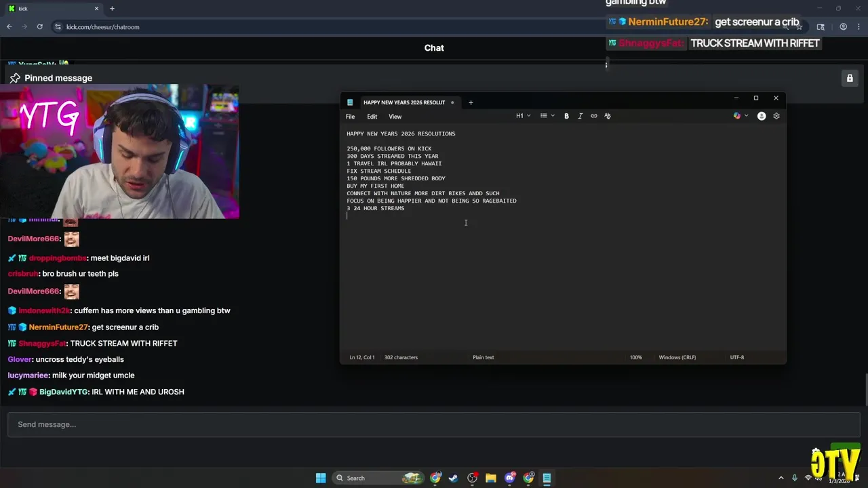Open Steam from the taskbar
The height and width of the screenshot is (488, 868).
[454, 478]
